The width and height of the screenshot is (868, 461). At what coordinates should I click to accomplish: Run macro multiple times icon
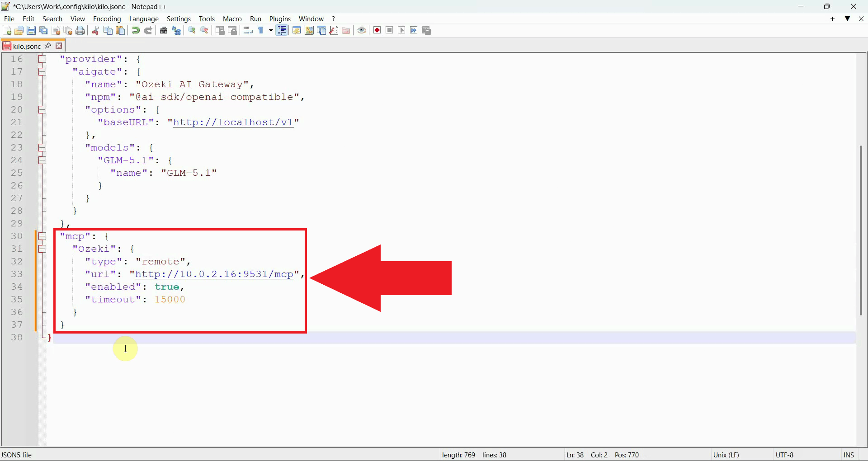pos(414,30)
